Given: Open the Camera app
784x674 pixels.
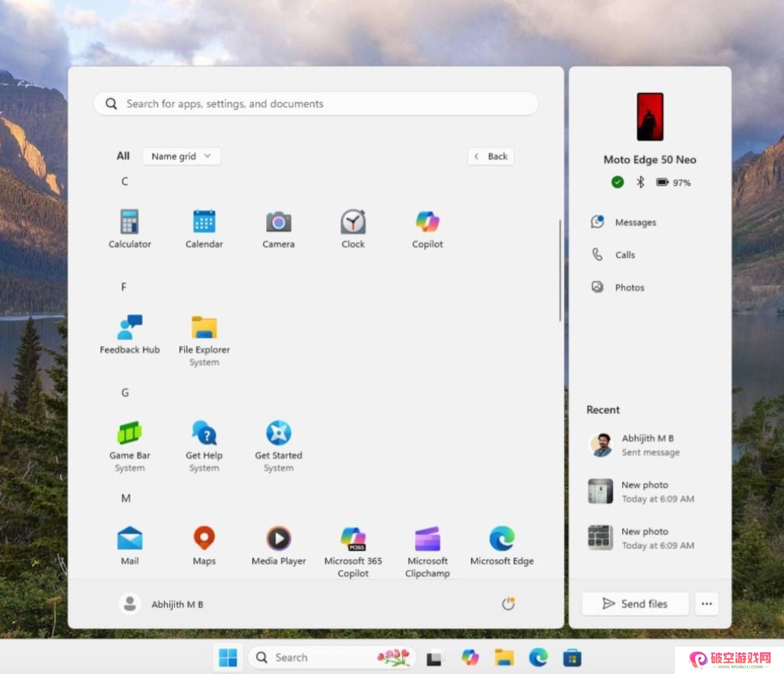Looking at the screenshot, I should [279, 228].
